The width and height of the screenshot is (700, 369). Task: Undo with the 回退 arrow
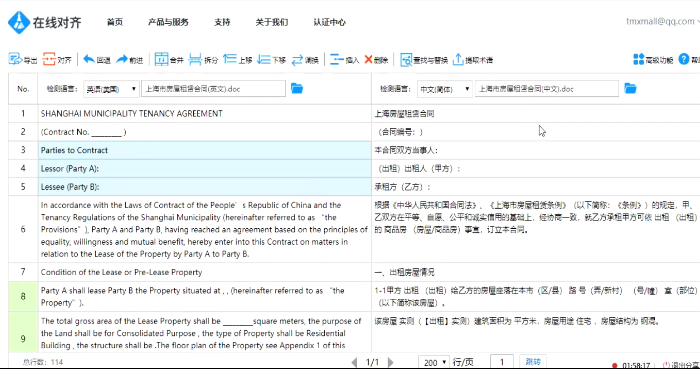[96, 59]
